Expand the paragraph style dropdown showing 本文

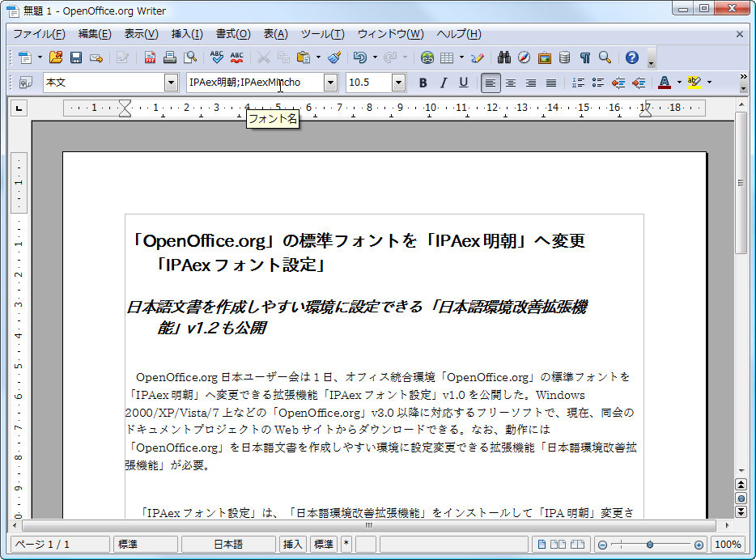coord(171,82)
